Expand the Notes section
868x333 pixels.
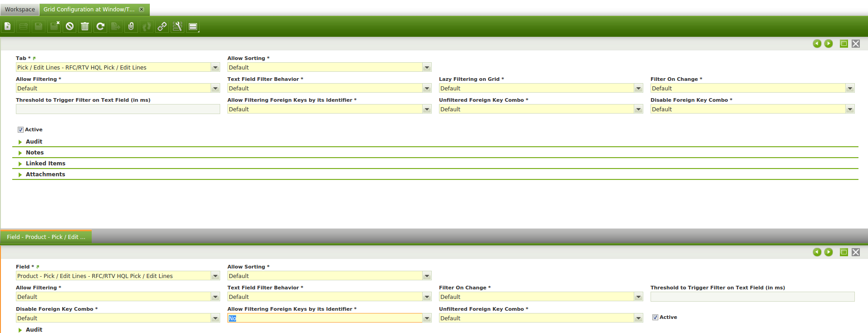point(35,153)
